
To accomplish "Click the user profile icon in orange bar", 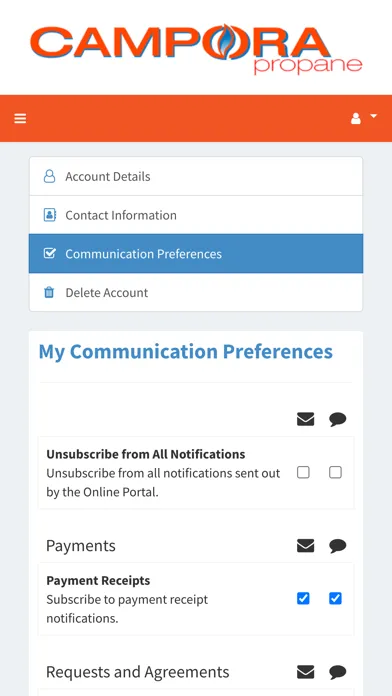I will pyautogui.click(x=356, y=119).
